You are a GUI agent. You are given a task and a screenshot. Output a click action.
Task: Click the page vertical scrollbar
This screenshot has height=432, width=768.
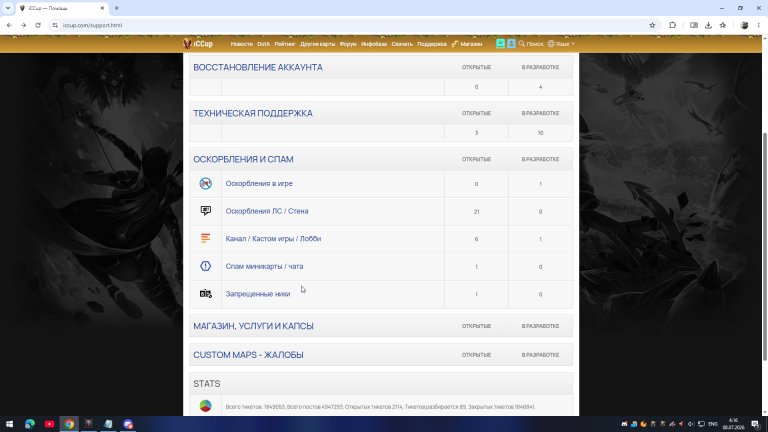click(x=765, y=247)
